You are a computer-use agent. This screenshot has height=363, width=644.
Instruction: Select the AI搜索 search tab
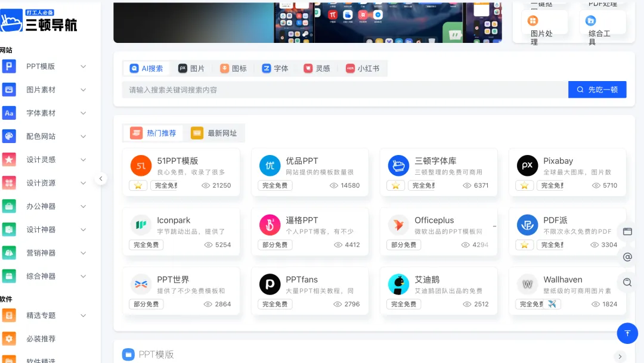[146, 69]
